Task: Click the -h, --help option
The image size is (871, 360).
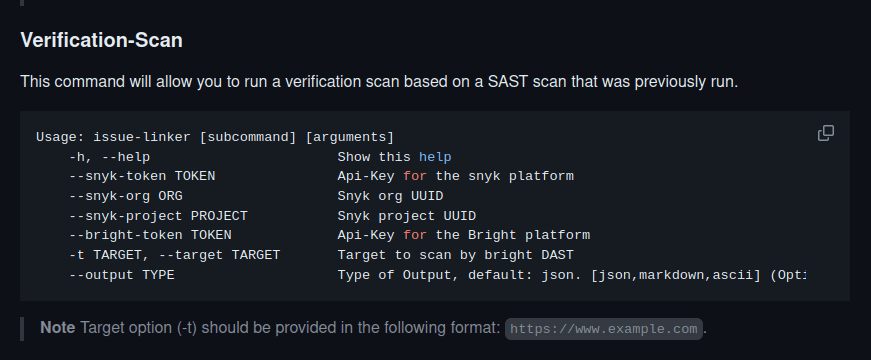Action: (109, 157)
